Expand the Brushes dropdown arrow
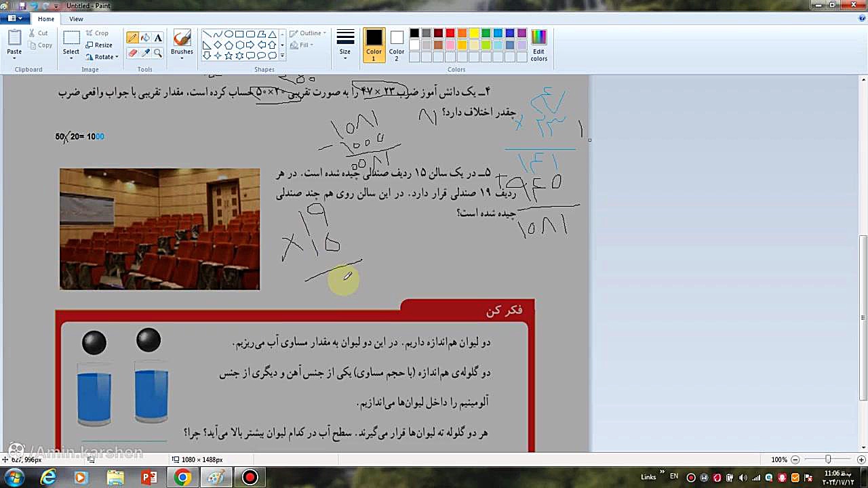This screenshot has width=868, height=488. click(182, 60)
